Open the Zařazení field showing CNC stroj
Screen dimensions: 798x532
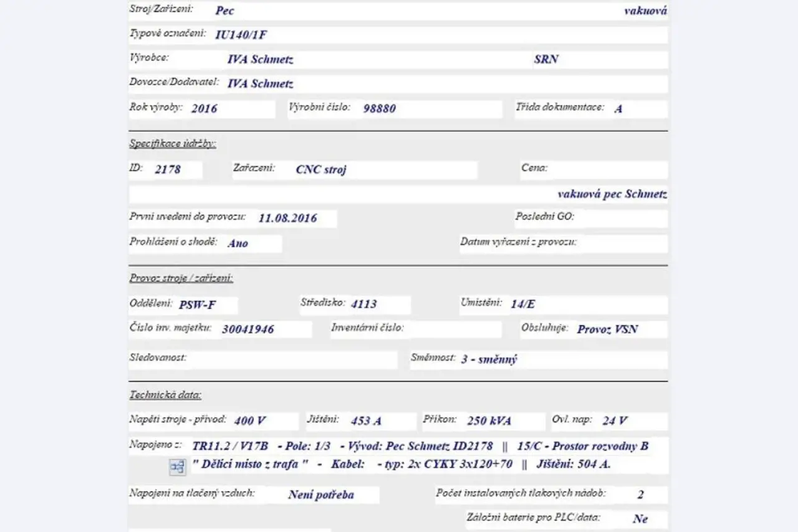[x=380, y=169]
